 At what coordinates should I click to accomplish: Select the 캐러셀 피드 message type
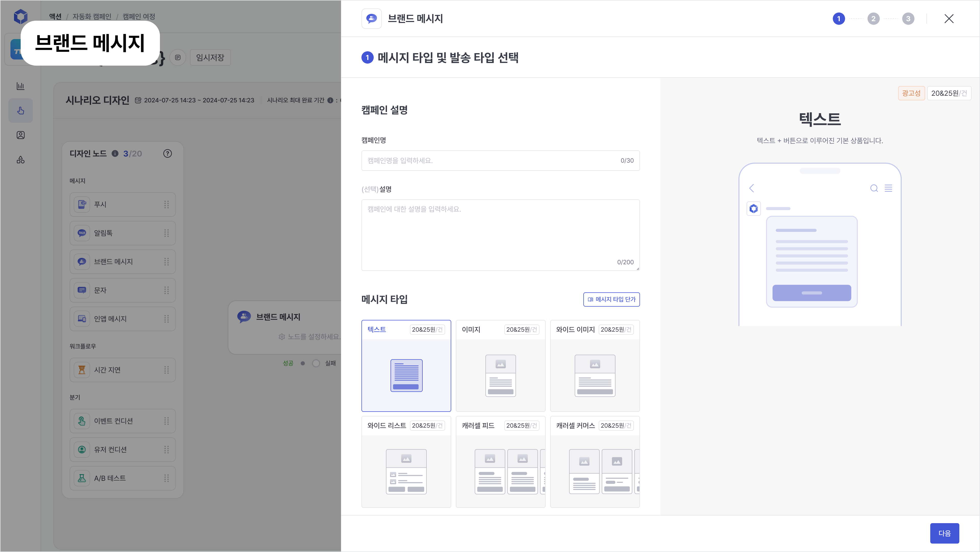click(x=500, y=461)
